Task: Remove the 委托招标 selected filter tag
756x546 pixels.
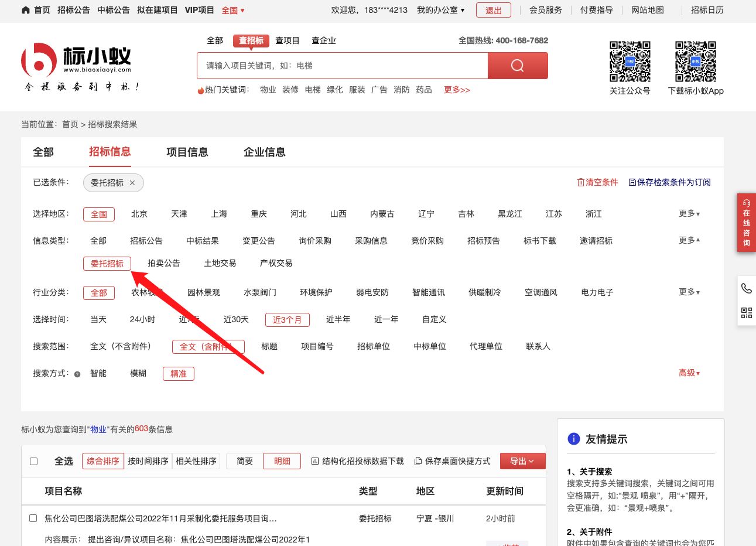Action: pos(132,183)
